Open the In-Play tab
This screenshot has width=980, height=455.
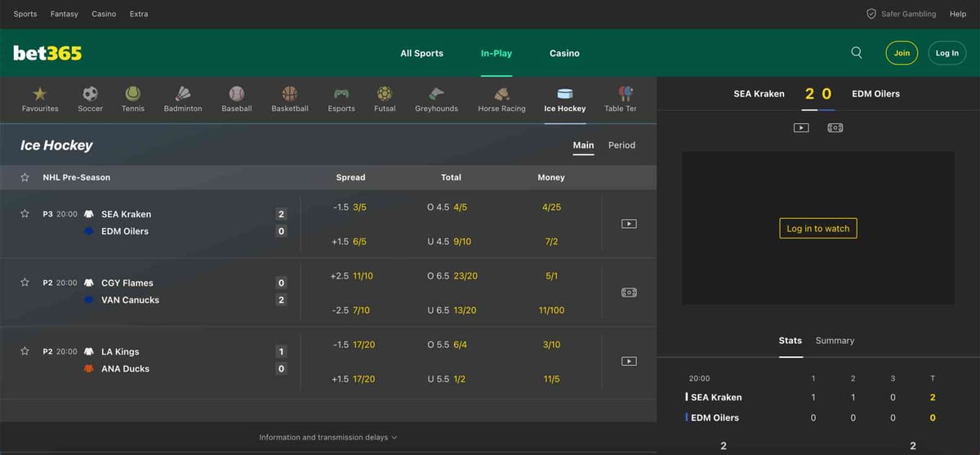(x=497, y=53)
